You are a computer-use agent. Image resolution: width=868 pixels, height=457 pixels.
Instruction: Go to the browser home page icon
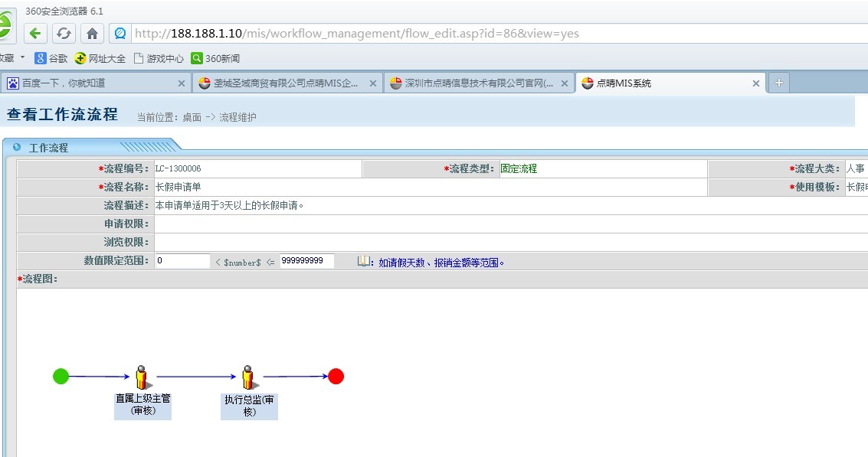[x=92, y=34]
